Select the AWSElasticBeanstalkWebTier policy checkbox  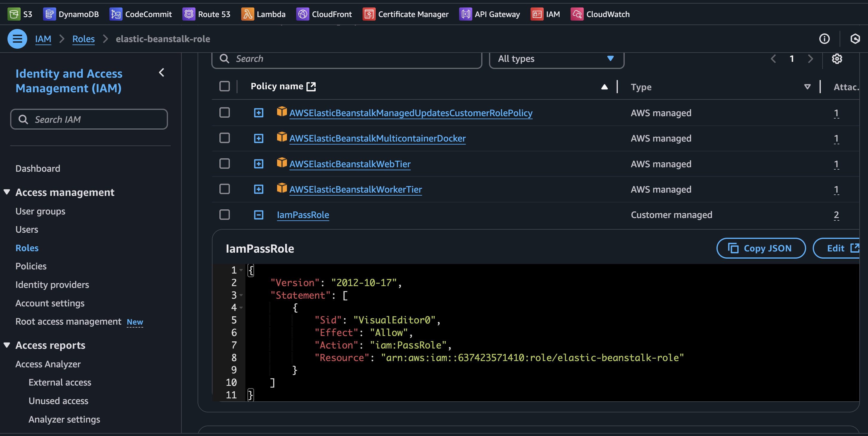pyautogui.click(x=224, y=164)
